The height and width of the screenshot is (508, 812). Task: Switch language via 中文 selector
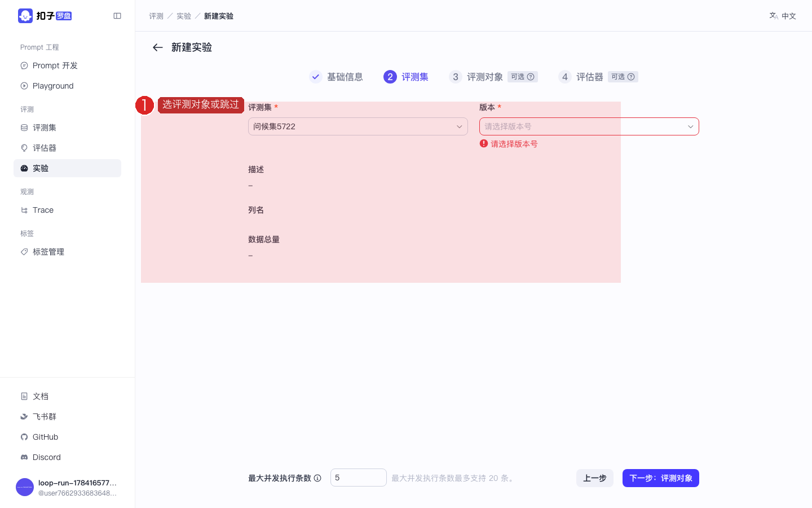coord(783,16)
